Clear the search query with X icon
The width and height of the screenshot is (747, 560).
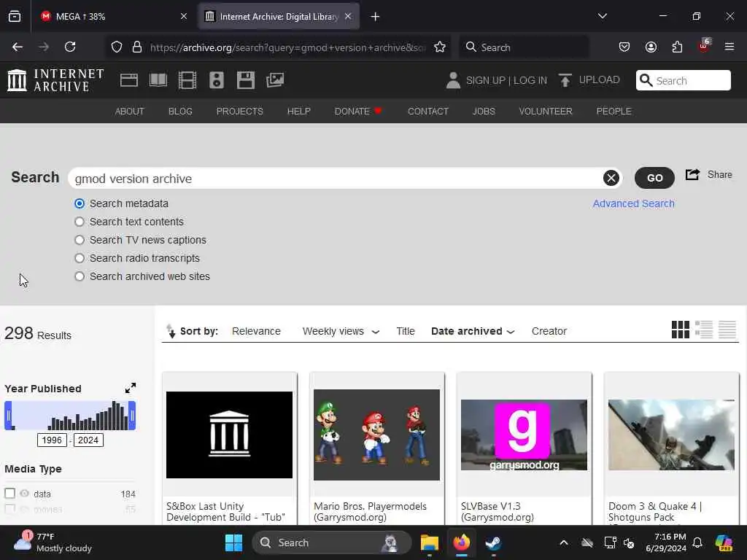[x=611, y=178]
